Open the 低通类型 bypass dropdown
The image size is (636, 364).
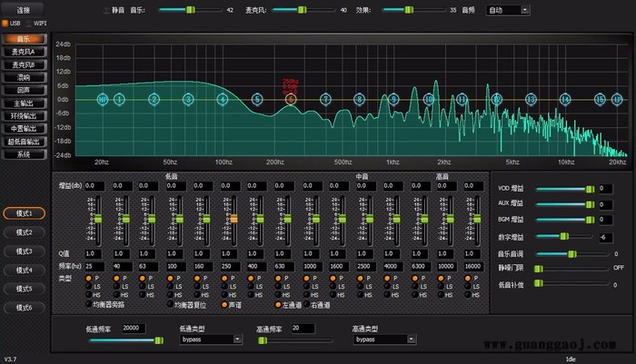click(x=211, y=339)
